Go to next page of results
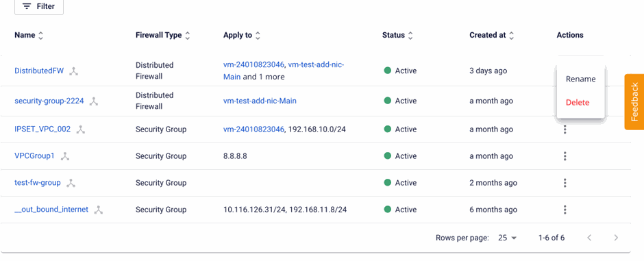The image size is (644, 261). [616, 238]
